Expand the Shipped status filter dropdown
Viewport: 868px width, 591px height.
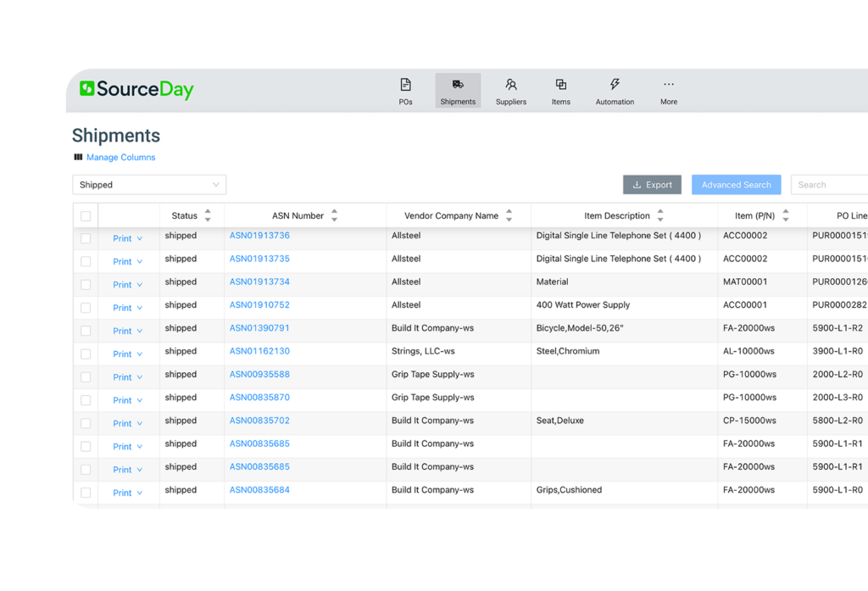click(x=149, y=185)
